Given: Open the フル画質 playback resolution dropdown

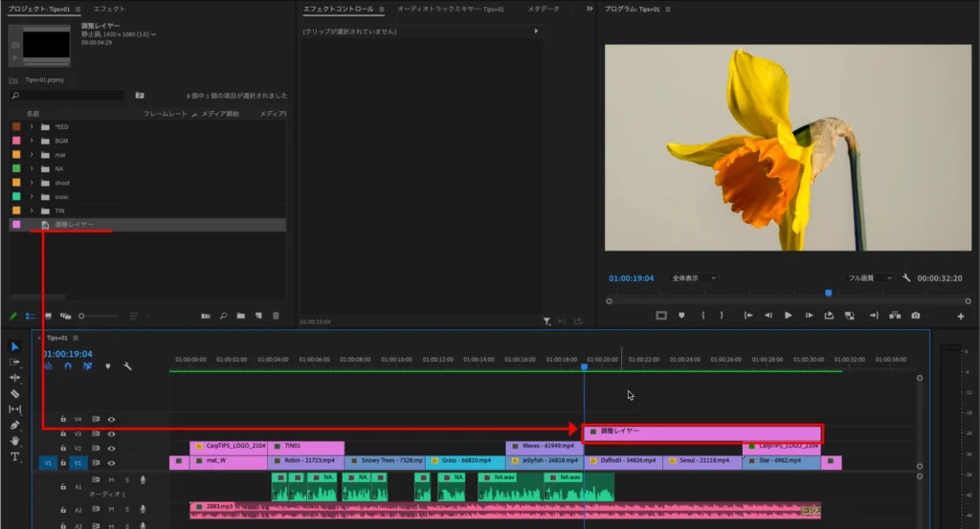Looking at the screenshot, I should pyautogui.click(x=870, y=278).
